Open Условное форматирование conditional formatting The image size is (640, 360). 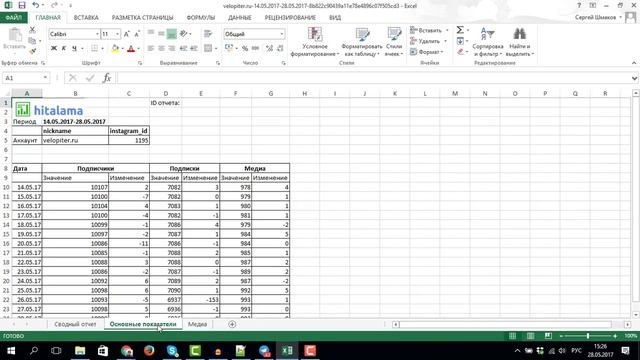pos(315,42)
